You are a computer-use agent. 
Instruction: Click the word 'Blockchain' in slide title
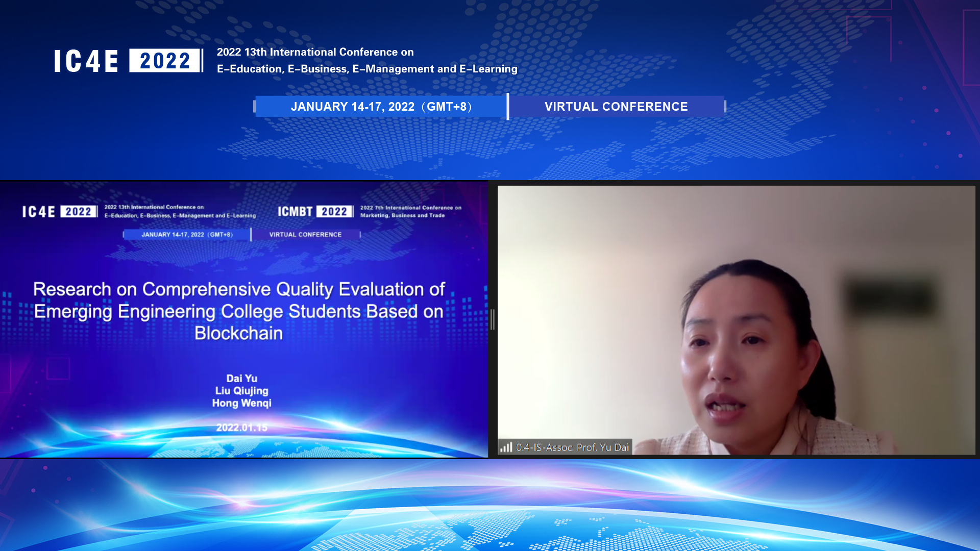coord(238,333)
